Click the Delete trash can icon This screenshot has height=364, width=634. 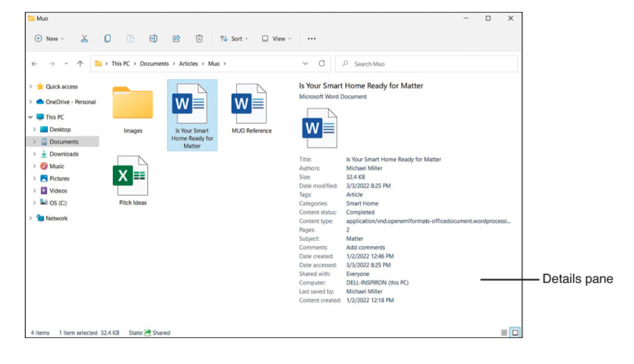click(x=199, y=39)
